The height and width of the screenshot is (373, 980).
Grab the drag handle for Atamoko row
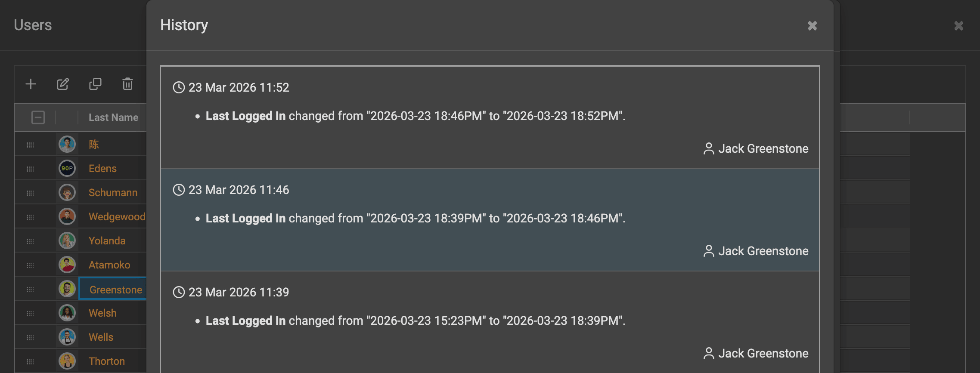click(30, 265)
